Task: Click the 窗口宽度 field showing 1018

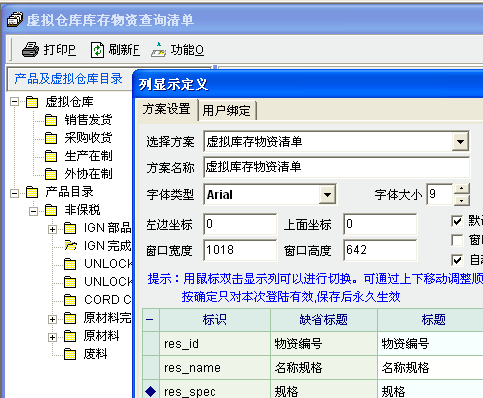Action: [240, 250]
